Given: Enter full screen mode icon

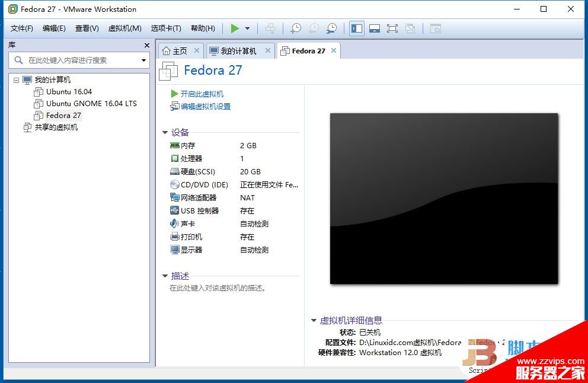Looking at the screenshot, I should coord(392,28).
